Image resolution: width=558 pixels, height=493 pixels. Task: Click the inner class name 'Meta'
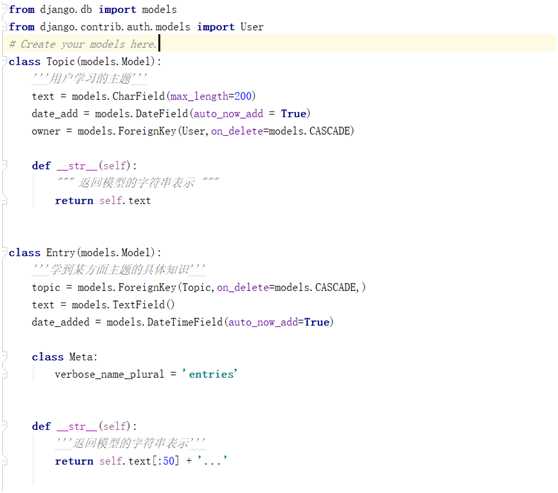pos(81,357)
